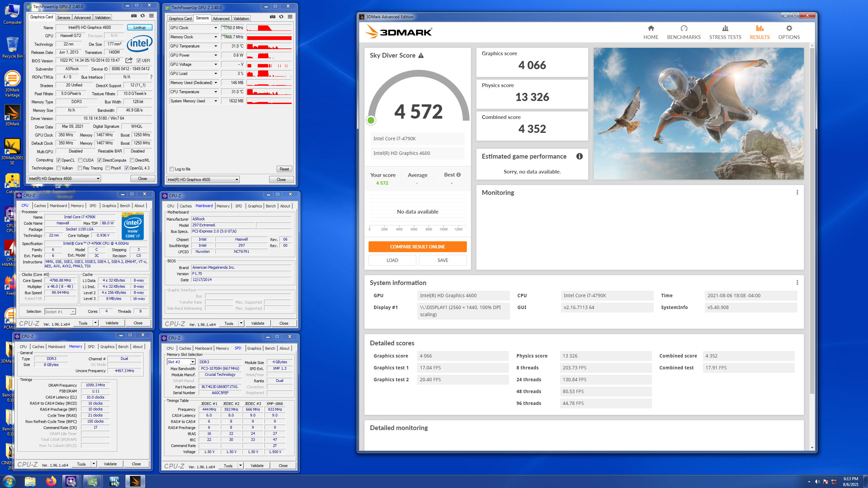Open hamburger menu in GPU-Z Sensors window
The width and height of the screenshot is (868, 488).
(290, 17)
